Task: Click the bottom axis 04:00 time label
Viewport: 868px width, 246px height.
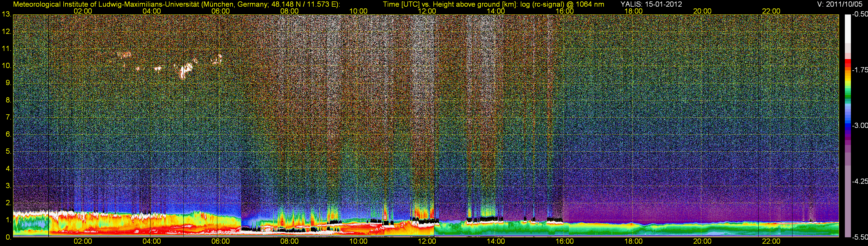Action: (152, 241)
